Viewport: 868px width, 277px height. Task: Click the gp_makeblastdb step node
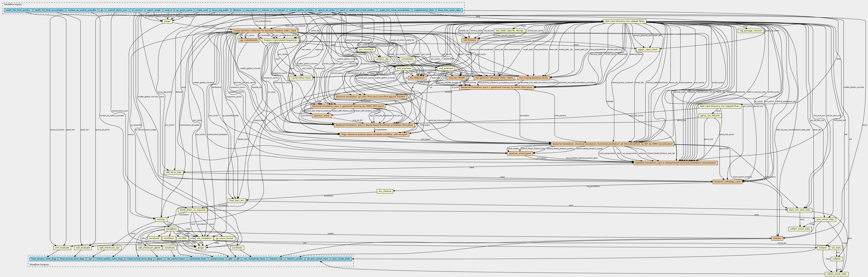[x=249, y=40]
